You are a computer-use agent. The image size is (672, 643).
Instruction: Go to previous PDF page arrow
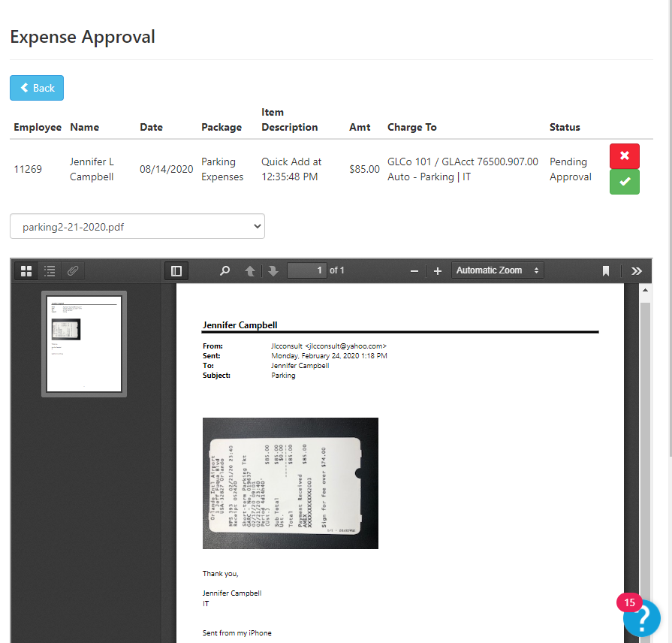point(250,271)
